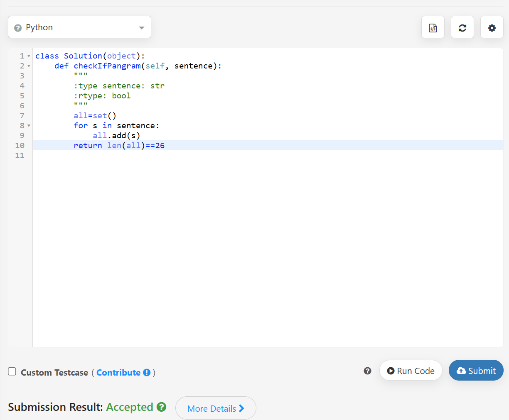Click the Run Code button
The width and height of the screenshot is (509, 420).
411,371
